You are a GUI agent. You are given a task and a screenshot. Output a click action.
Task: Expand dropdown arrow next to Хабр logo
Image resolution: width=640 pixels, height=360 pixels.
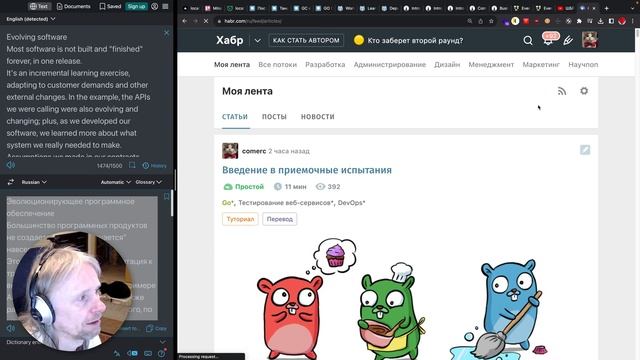pos(258,40)
